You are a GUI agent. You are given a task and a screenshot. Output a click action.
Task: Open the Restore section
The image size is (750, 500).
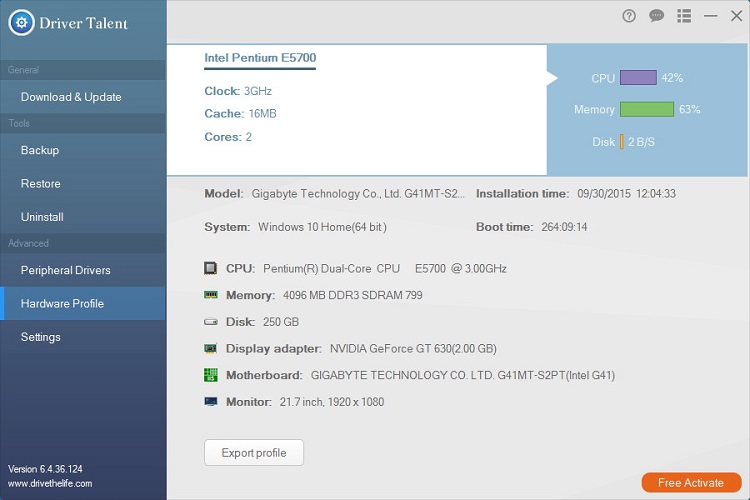(83, 183)
